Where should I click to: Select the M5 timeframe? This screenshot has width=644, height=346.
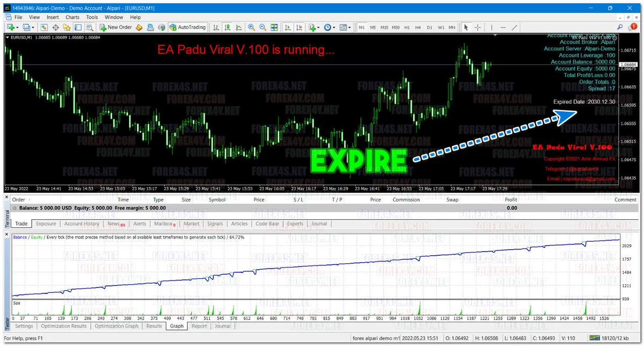coord(373,27)
